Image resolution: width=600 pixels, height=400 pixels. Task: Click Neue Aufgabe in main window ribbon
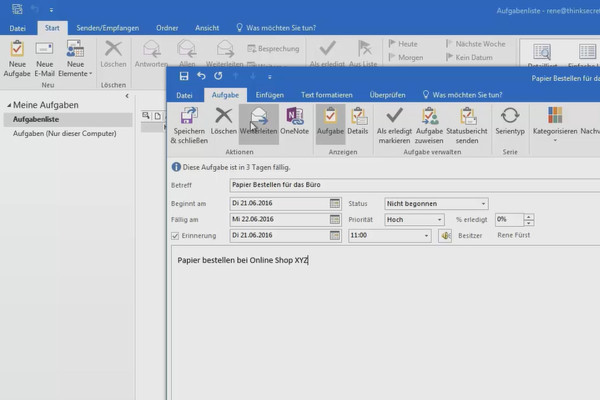click(17, 59)
